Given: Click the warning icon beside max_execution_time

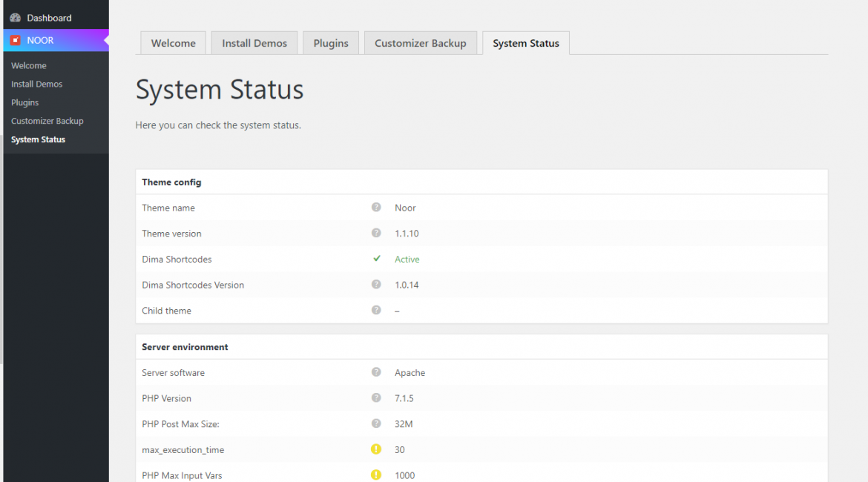Looking at the screenshot, I should pyautogui.click(x=376, y=449).
